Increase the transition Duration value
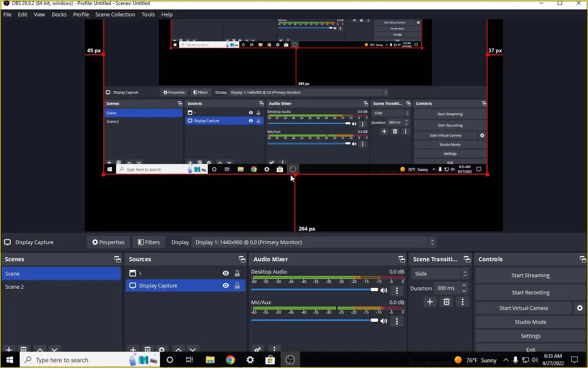 coord(464,285)
